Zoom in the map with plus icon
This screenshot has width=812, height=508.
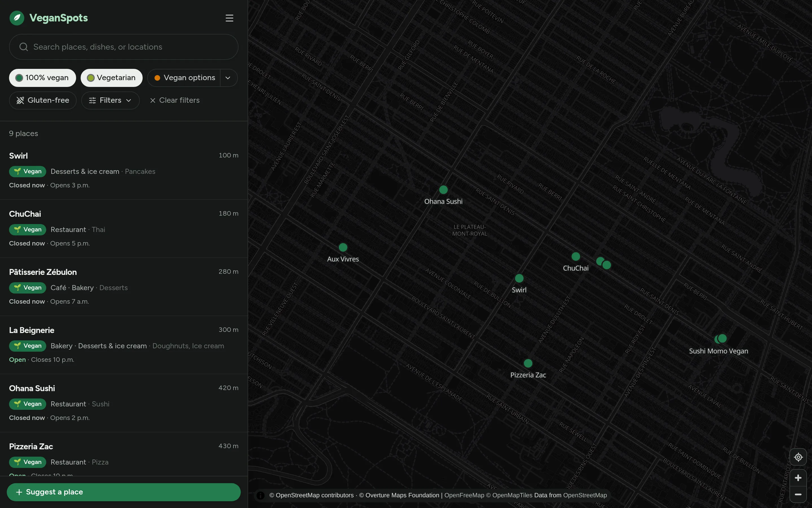click(x=798, y=478)
